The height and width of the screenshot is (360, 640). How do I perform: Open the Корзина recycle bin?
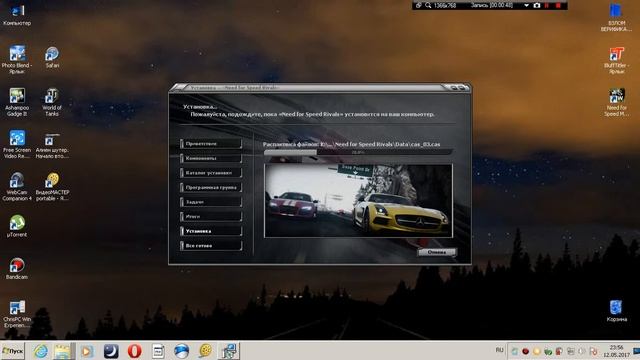616,311
